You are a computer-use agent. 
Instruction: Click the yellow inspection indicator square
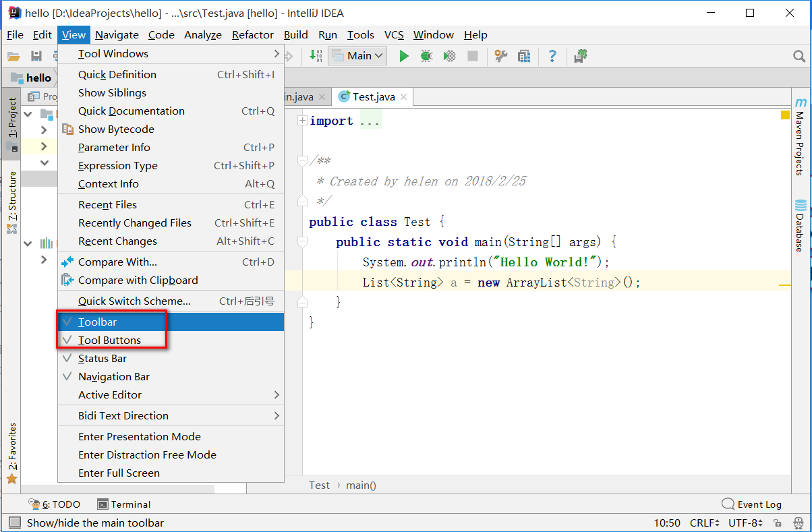785,115
